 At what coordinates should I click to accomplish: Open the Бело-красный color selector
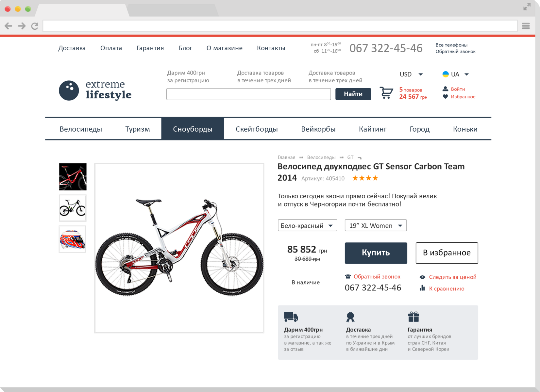pos(307,225)
